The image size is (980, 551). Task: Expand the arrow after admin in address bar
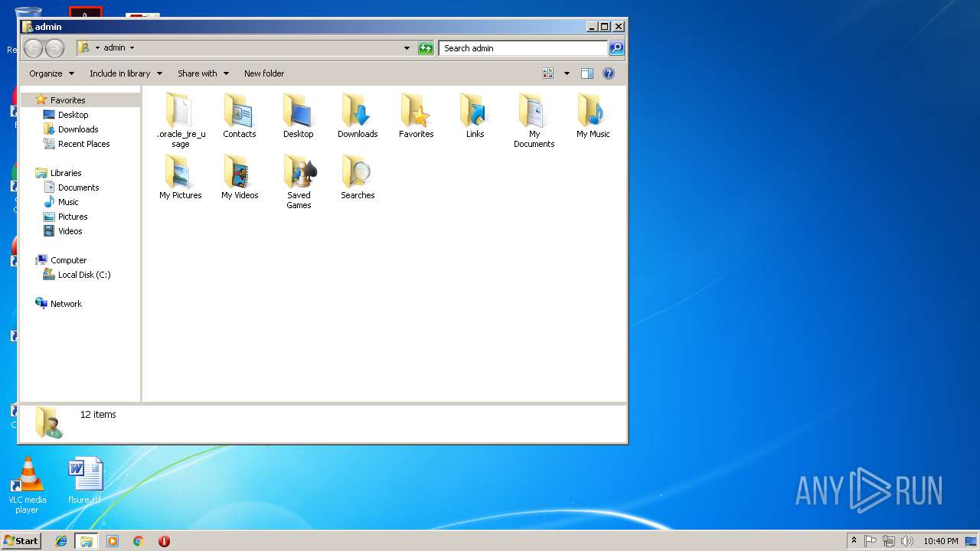[x=132, y=47]
